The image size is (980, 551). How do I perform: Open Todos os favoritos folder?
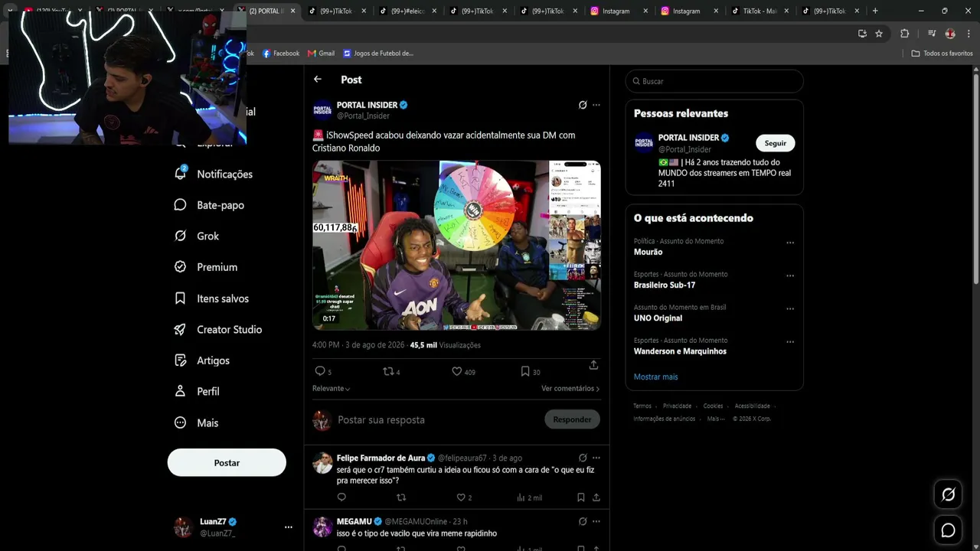click(x=942, y=54)
